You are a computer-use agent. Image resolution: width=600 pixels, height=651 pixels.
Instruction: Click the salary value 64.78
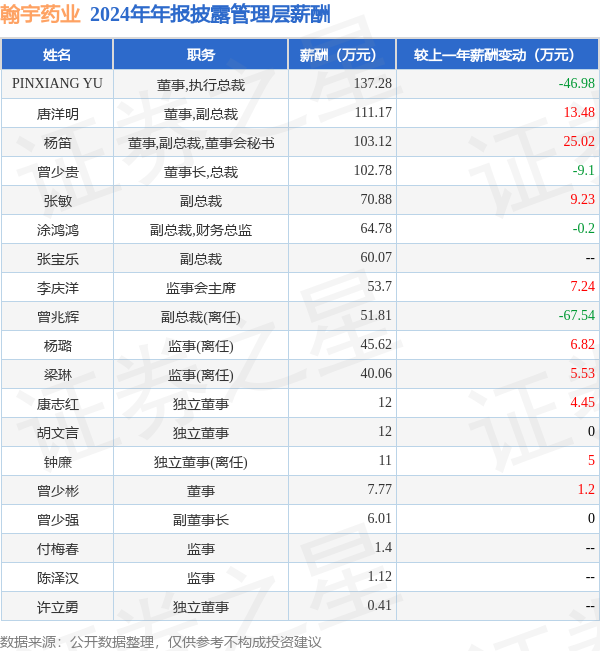click(376, 228)
